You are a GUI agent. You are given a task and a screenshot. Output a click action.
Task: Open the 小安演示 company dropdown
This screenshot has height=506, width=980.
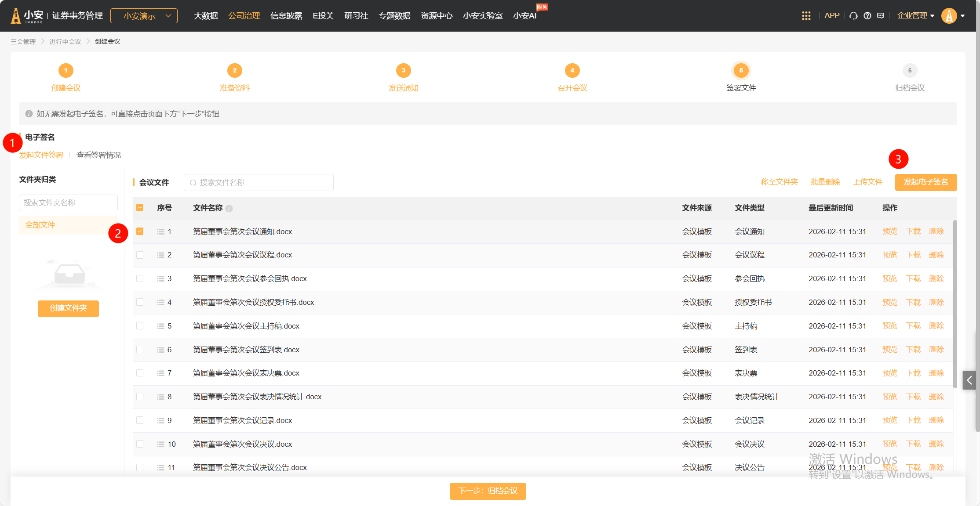pos(144,16)
